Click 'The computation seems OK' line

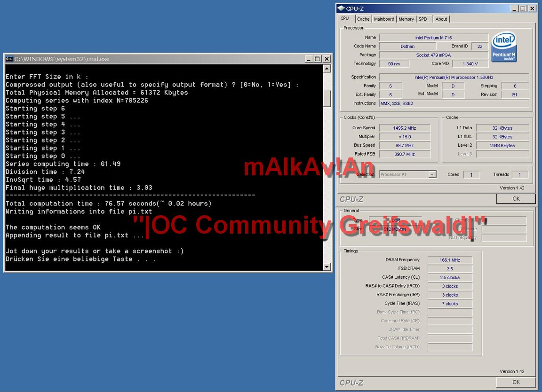[53, 227]
